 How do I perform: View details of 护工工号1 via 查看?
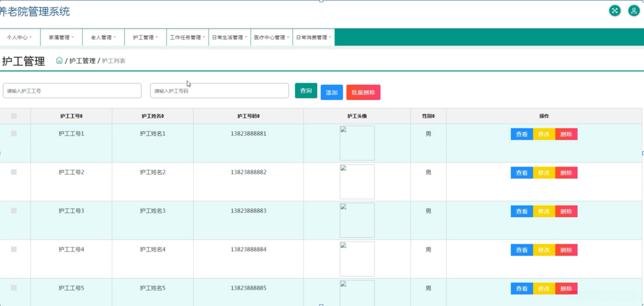click(x=522, y=134)
